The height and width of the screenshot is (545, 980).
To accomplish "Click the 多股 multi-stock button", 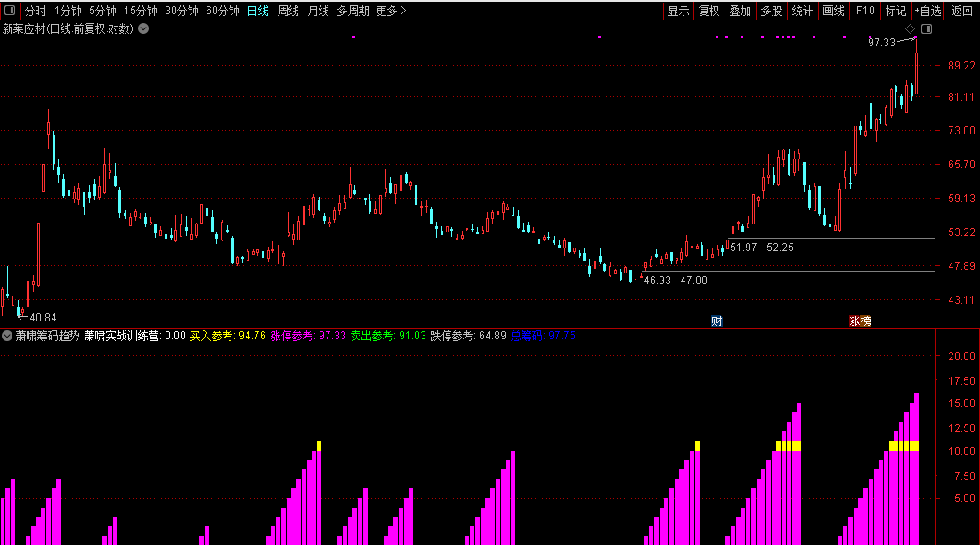I will click(x=771, y=11).
